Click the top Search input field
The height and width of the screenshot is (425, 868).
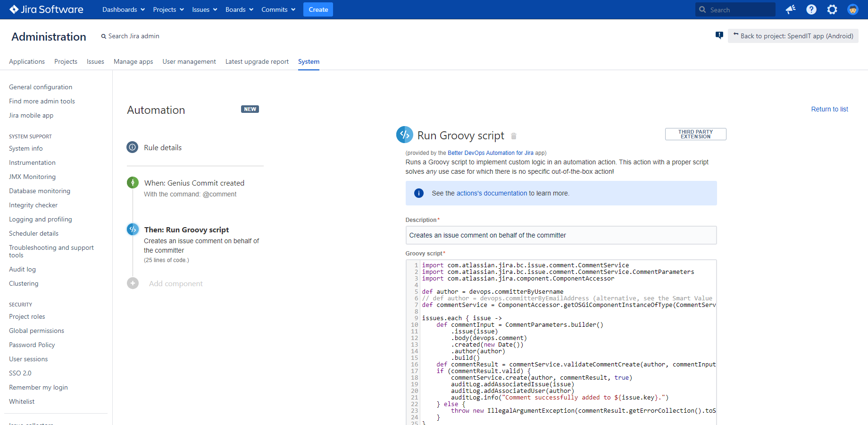[x=735, y=9]
